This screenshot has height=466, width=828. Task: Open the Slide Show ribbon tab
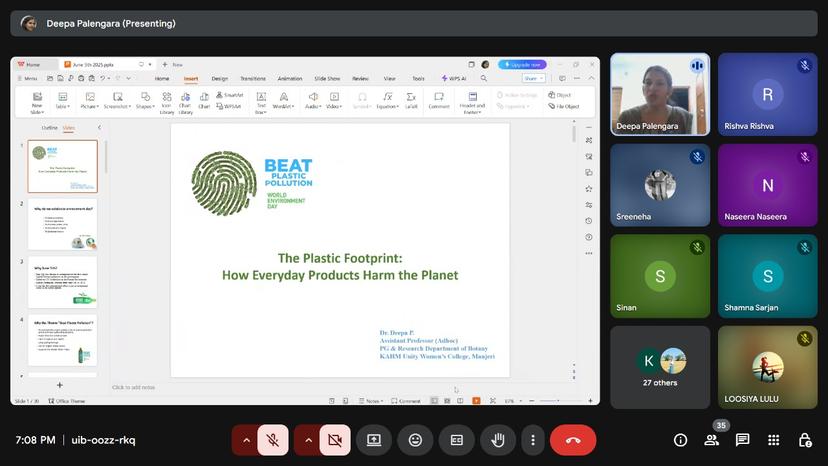327,78
